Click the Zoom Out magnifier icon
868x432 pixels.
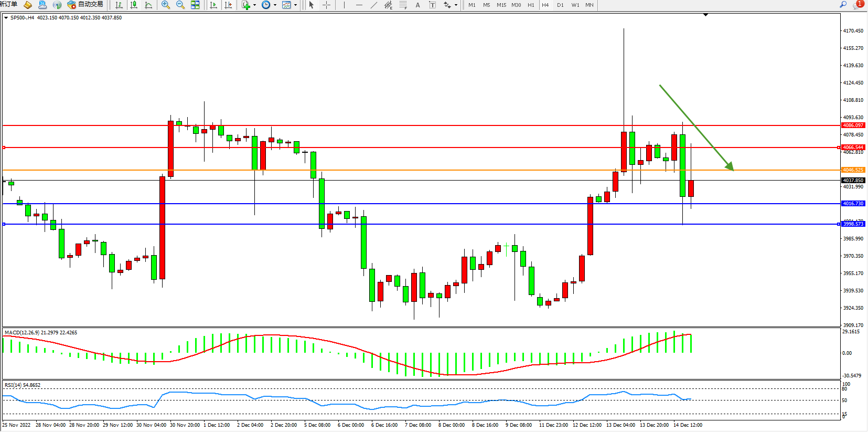pyautogui.click(x=180, y=5)
